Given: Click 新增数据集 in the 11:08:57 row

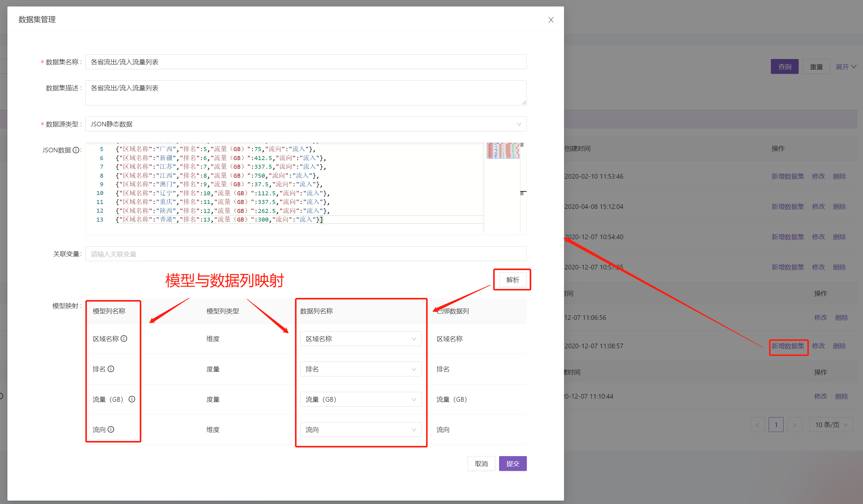Looking at the screenshot, I should [788, 346].
